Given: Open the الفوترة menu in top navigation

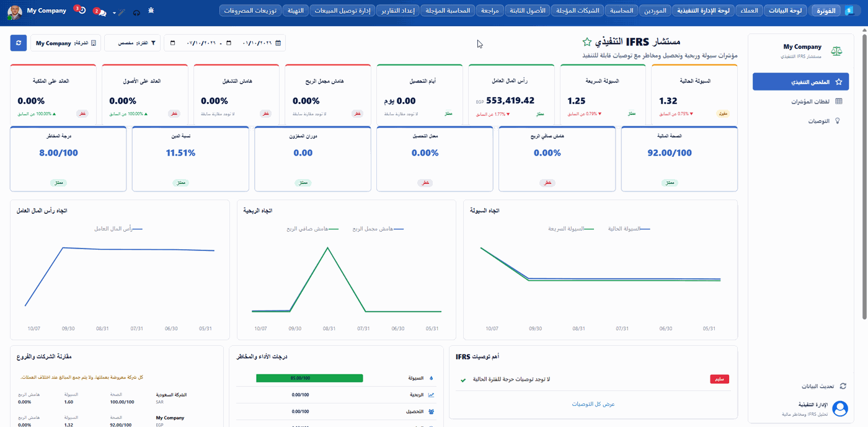Looking at the screenshot, I should (x=826, y=11).
